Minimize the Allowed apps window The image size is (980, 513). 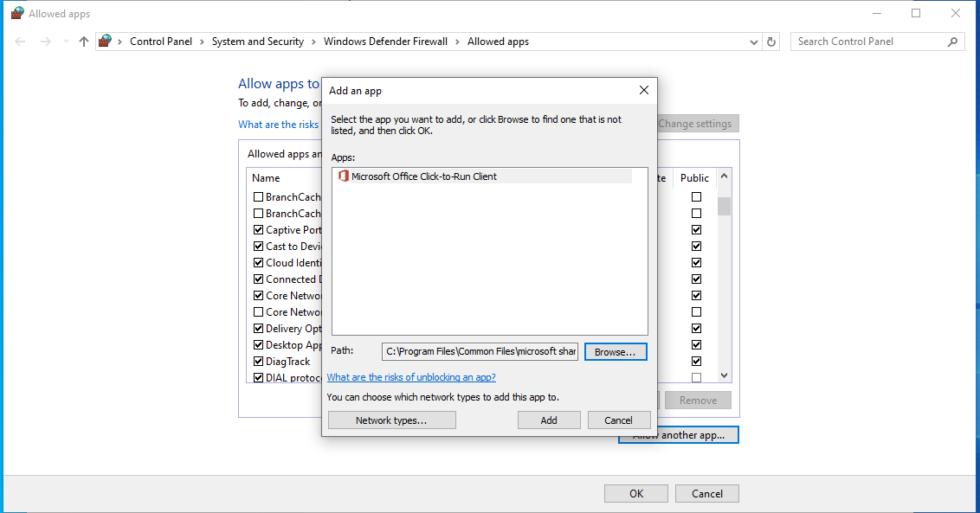coord(877,13)
